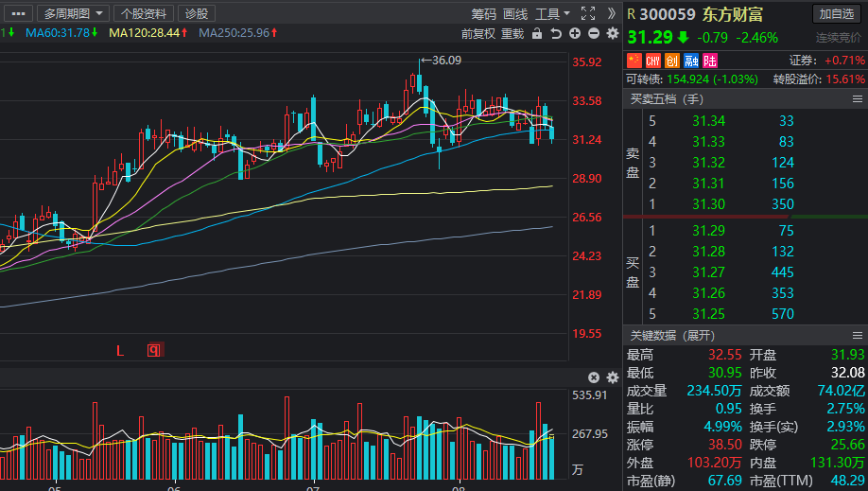868x491 pixels.
Task: Click the buy level 5 price 31.25
Action: pyautogui.click(x=708, y=314)
